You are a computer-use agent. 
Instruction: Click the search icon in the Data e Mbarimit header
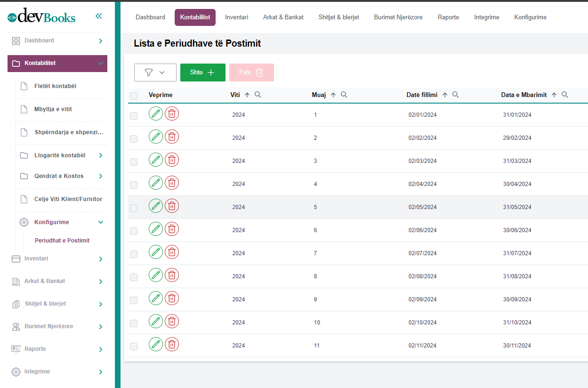[564, 95]
